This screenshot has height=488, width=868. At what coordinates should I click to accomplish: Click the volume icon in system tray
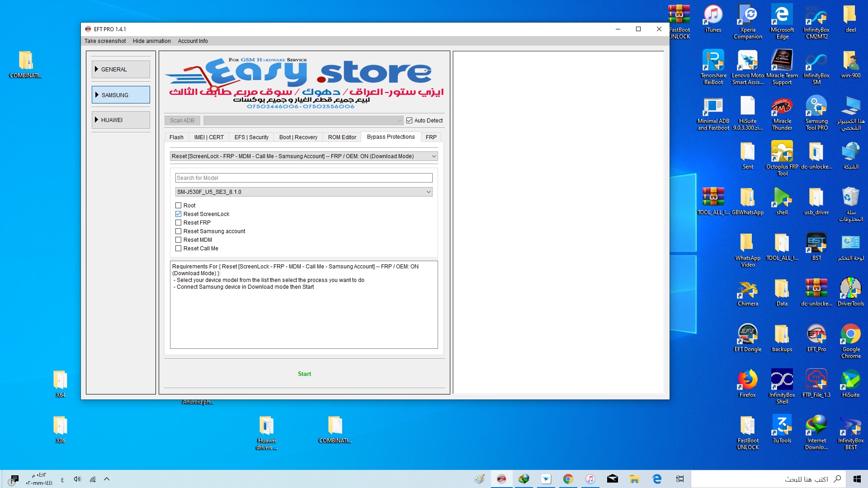[77, 479]
